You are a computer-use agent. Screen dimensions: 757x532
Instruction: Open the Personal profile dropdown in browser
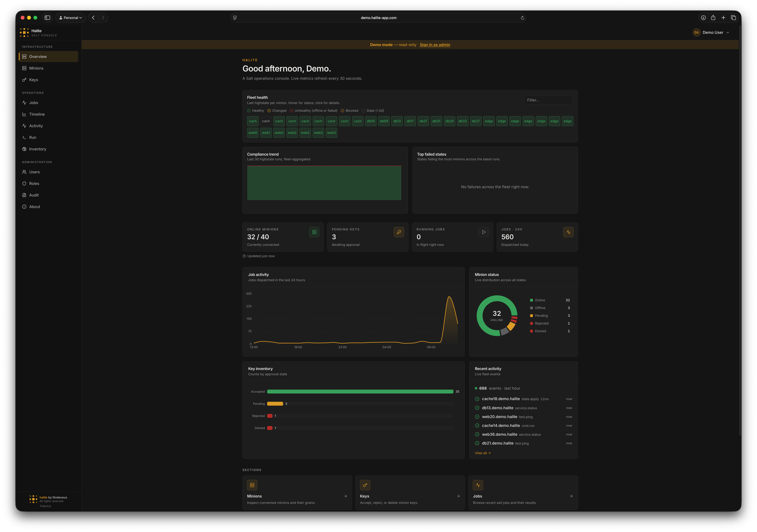(71, 18)
